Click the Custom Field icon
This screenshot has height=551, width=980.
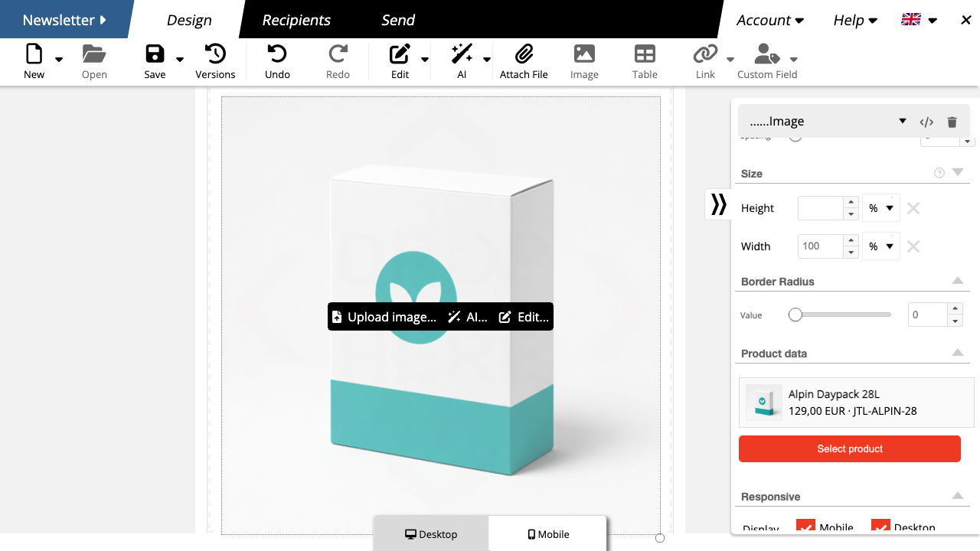point(766,54)
